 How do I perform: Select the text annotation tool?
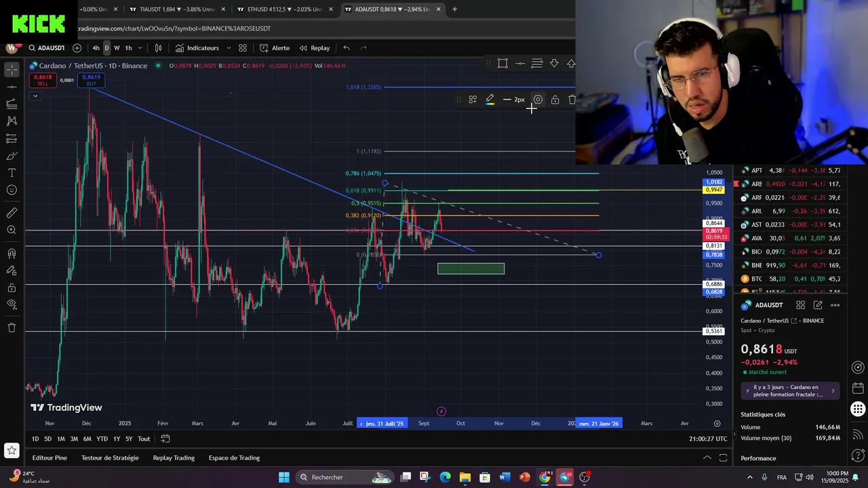[x=12, y=173]
